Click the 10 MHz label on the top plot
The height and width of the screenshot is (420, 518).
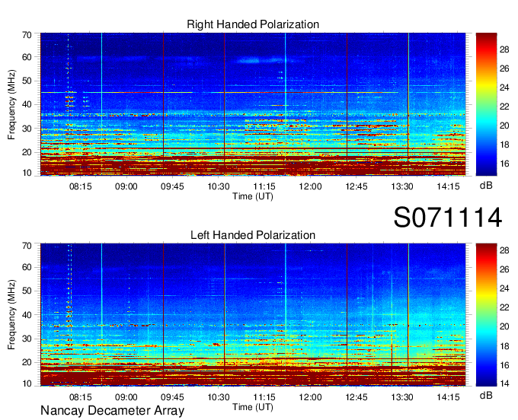(x=27, y=173)
